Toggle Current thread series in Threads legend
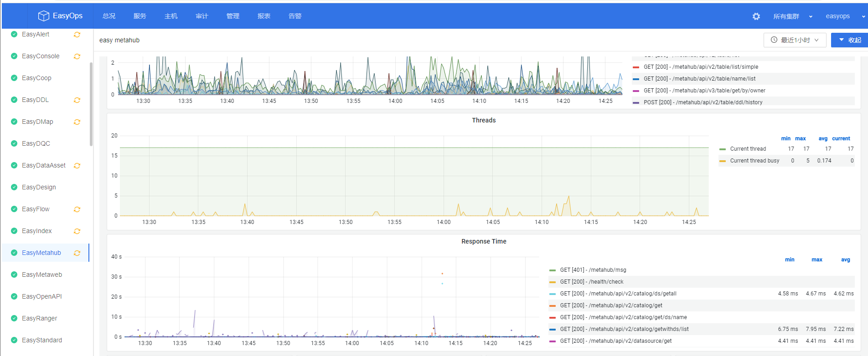 click(748, 149)
